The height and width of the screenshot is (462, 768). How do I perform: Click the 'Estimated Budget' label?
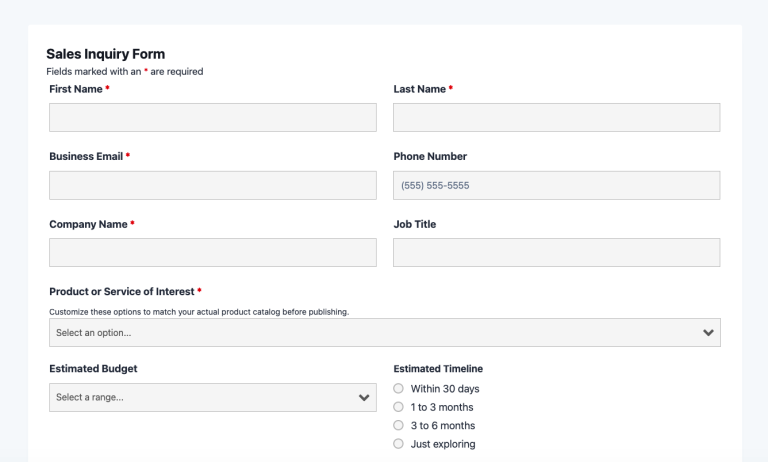93,368
